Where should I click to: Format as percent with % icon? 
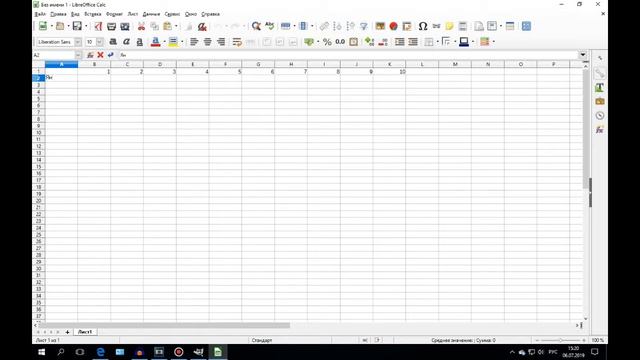(x=327, y=42)
